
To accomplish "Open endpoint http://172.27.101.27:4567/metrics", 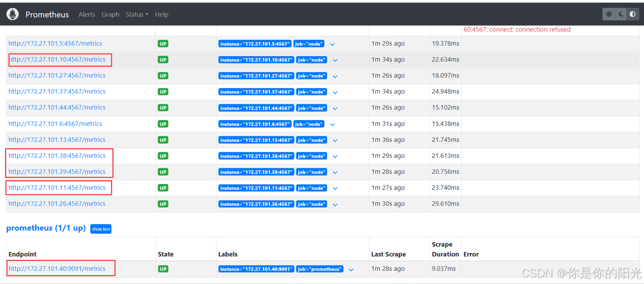I will 57,75.
